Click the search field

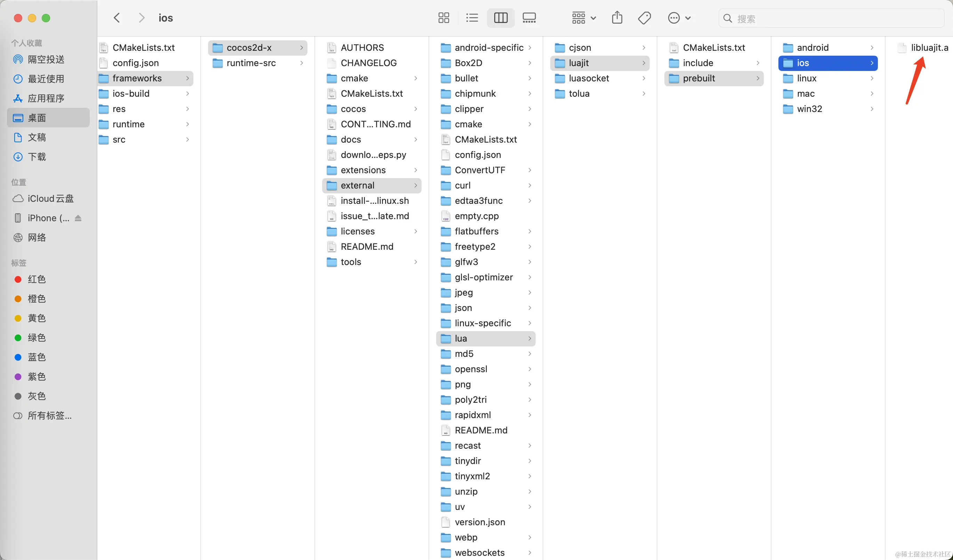click(832, 18)
